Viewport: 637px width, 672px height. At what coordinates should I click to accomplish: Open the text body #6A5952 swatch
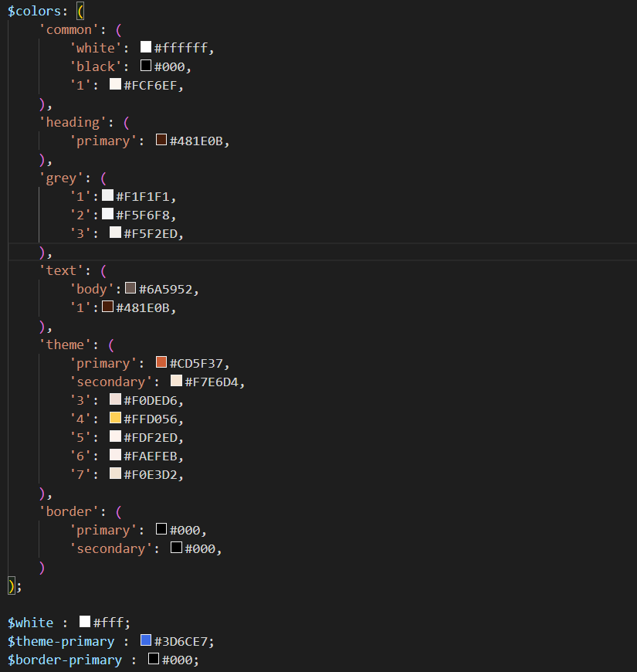130,289
